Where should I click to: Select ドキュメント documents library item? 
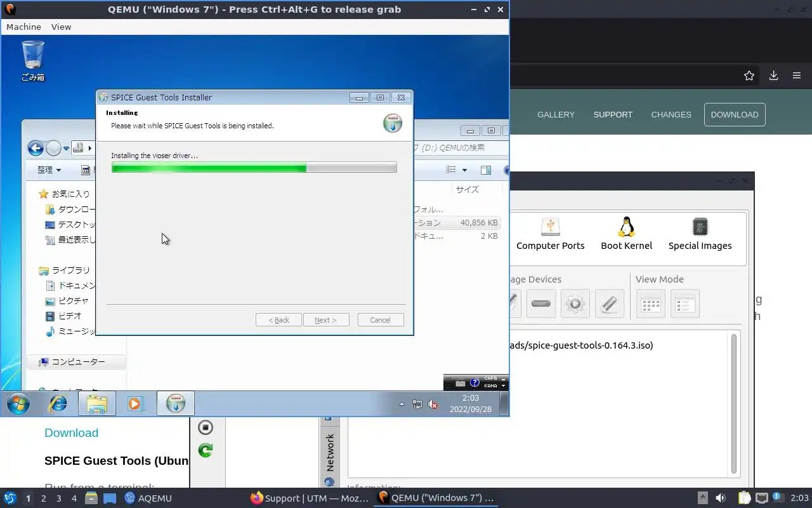click(x=71, y=285)
